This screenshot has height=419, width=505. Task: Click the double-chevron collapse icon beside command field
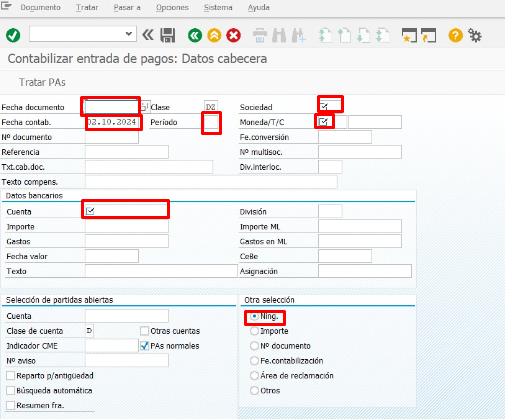click(148, 35)
